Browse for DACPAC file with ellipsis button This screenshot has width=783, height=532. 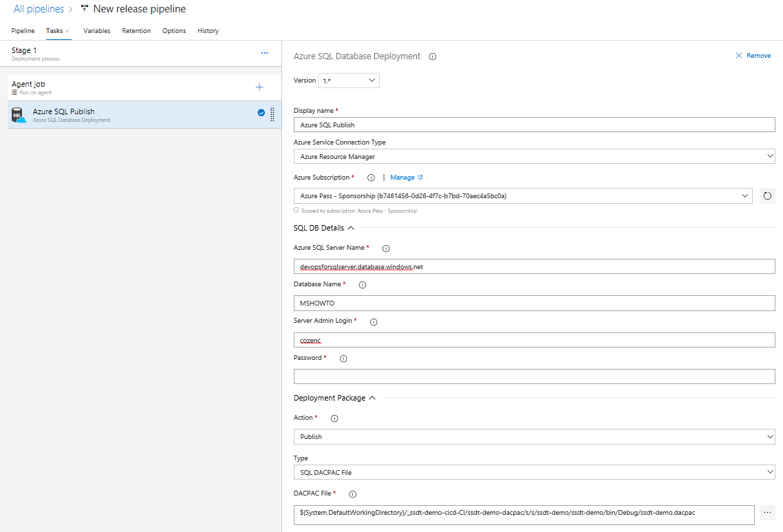[768, 513]
